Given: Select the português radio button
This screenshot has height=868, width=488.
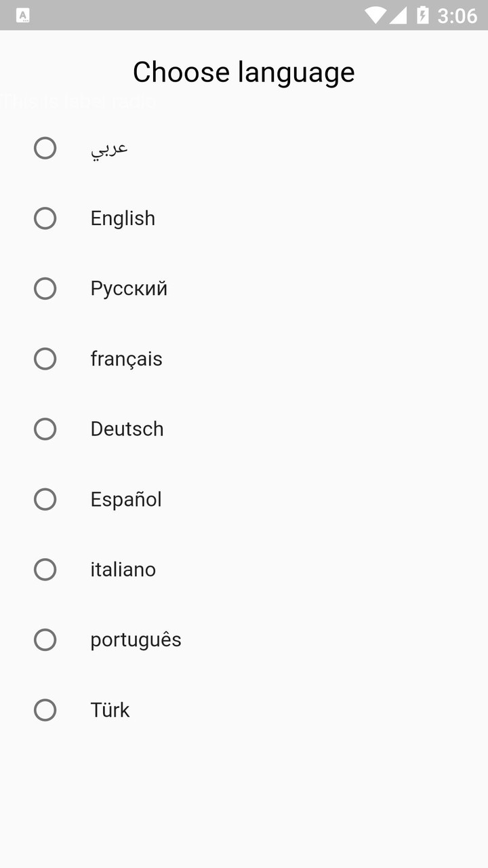Looking at the screenshot, I should [x=45, y=640].
